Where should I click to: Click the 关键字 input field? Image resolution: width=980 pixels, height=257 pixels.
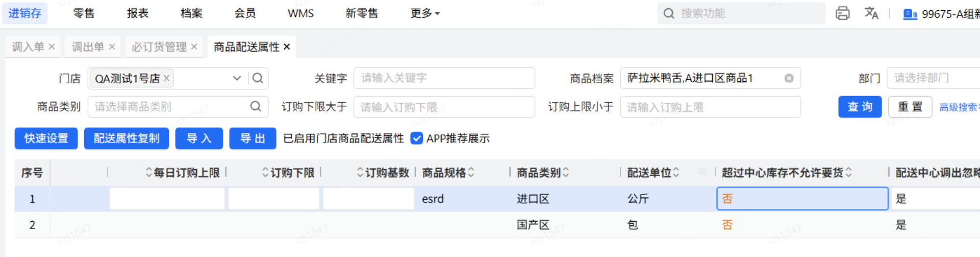coord(444,78)
